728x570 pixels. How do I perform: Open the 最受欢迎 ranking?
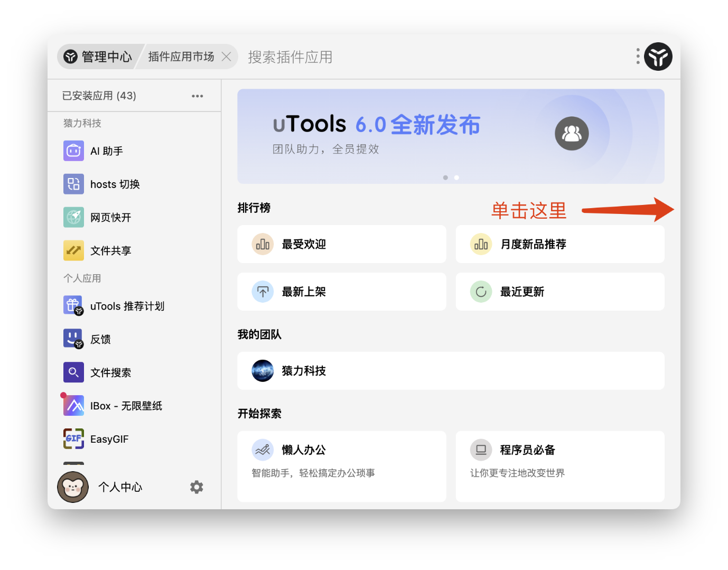point(342,244)
